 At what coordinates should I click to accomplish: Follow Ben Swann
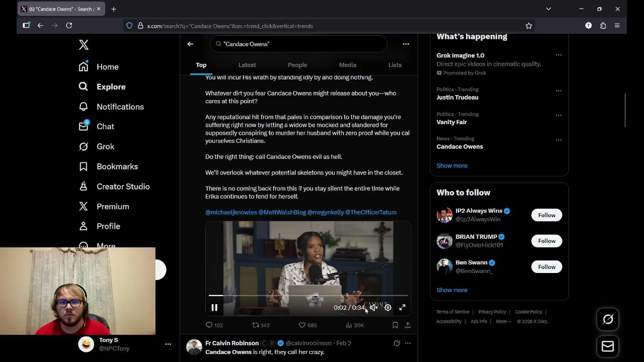546,267
